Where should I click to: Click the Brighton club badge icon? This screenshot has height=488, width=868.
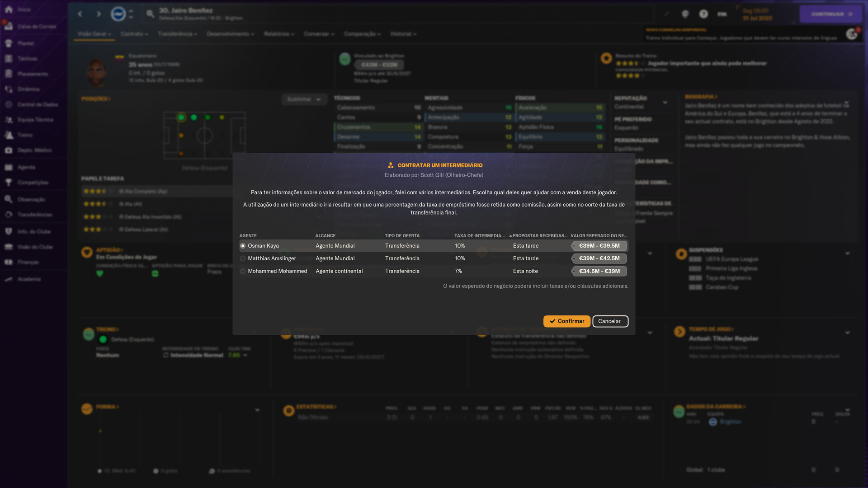pos(118,14)
